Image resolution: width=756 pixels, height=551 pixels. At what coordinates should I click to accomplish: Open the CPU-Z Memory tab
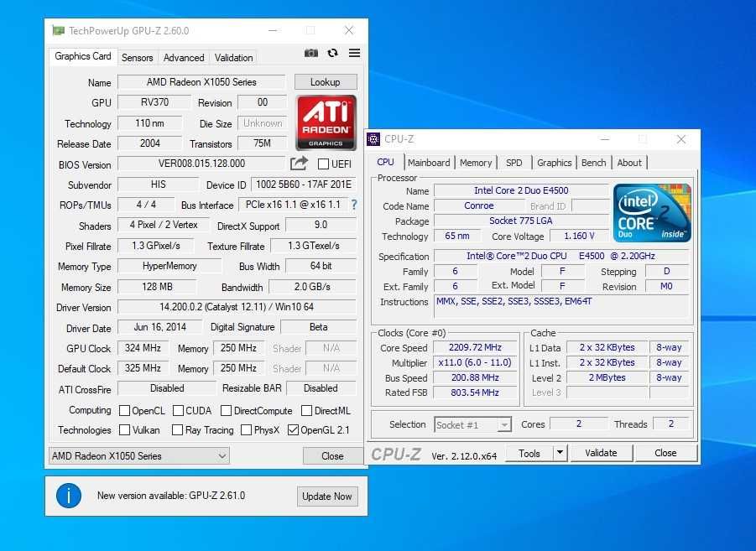pyautogui.click(x=476, y=163)
